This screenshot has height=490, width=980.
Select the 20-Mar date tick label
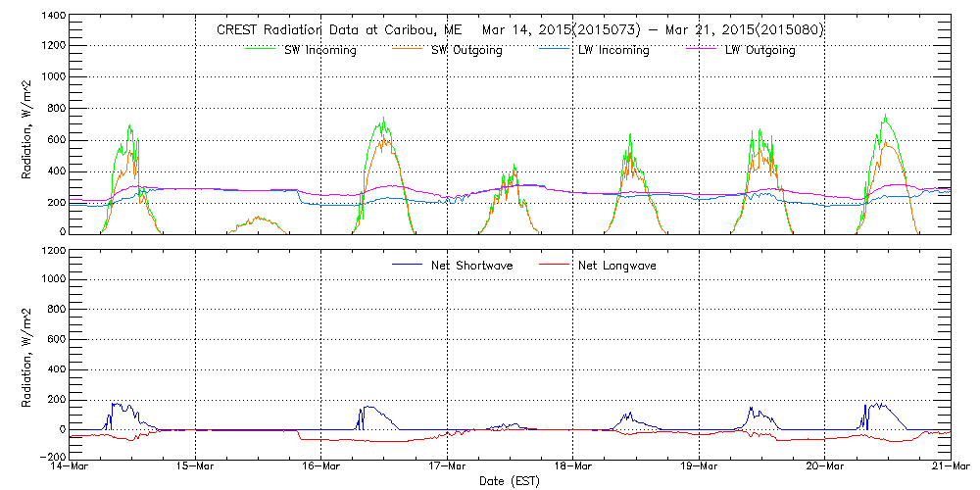point(825,466)
